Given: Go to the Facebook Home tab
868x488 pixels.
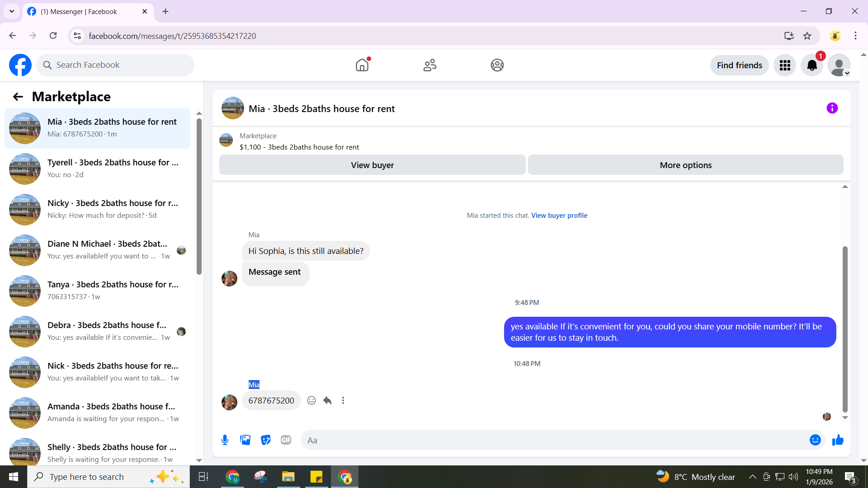Looking at the screenshot, I should [362, 66].
